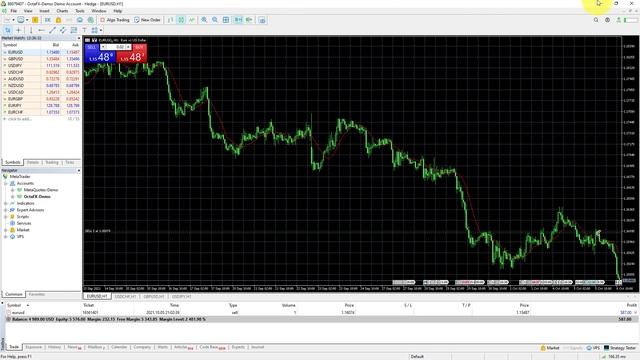Open Strategy Tester button at bottom right
Viewport: 640px width, 360px height.
[620, 348]
